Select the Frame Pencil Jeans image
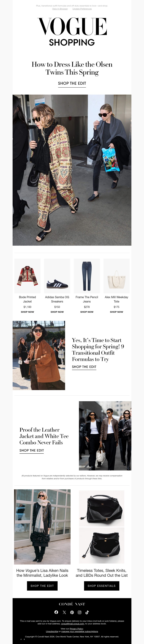 (x=87, y=276)
